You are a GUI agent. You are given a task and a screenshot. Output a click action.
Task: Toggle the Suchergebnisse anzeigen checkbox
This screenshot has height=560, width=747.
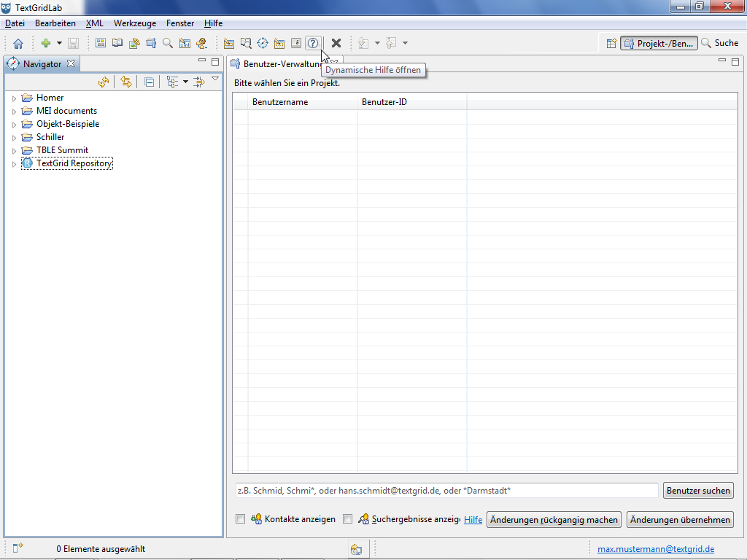(x=347, y=519)
